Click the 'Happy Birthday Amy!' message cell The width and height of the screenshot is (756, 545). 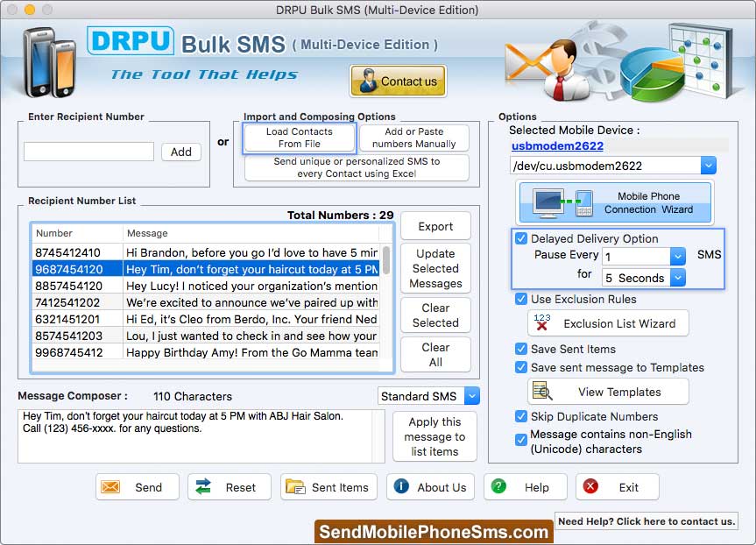tap(251, 352)
